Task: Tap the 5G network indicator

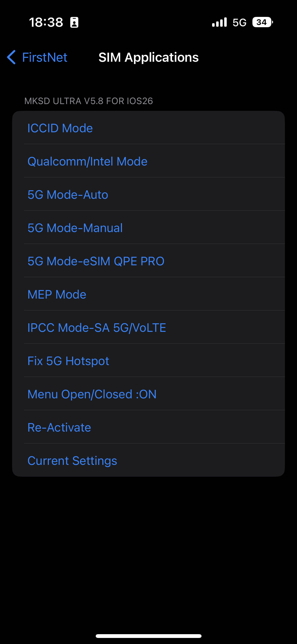Action: coord(239,22)
